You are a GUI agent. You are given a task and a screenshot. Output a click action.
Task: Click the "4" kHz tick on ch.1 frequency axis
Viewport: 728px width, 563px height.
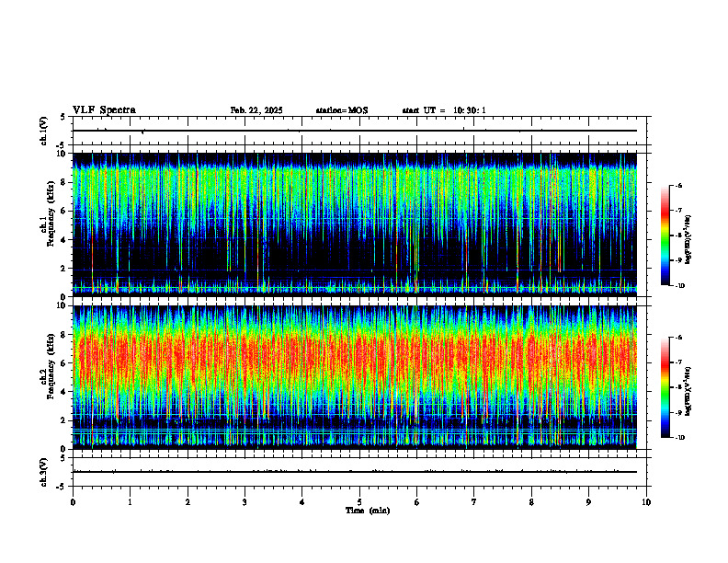pos(64,240)
